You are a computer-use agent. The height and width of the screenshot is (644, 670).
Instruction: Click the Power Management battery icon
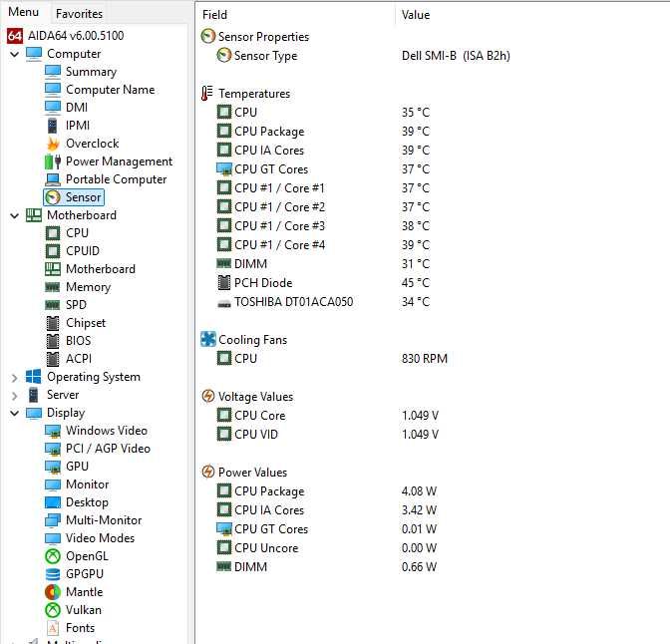[x=53, y=161]
